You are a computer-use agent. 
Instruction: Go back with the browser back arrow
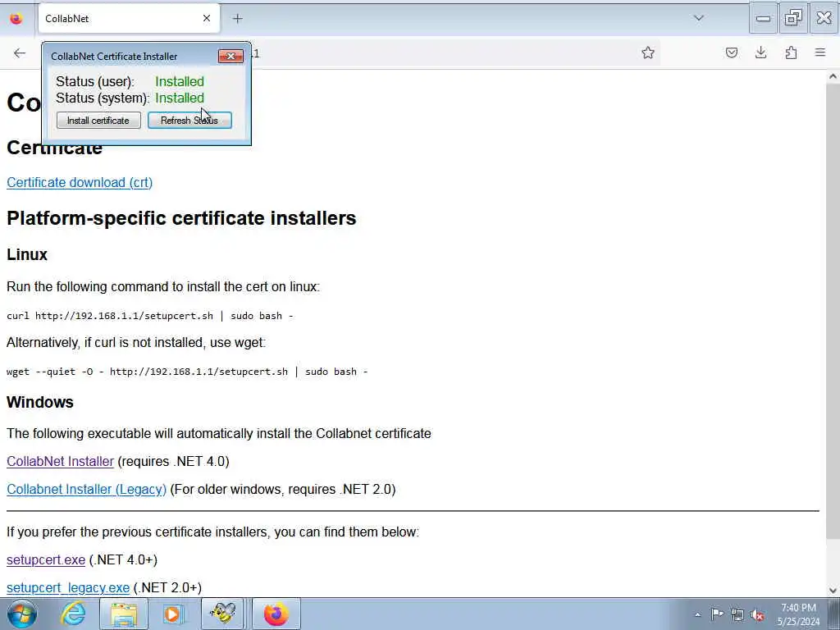pyautogui.click(x=20, y=52)
